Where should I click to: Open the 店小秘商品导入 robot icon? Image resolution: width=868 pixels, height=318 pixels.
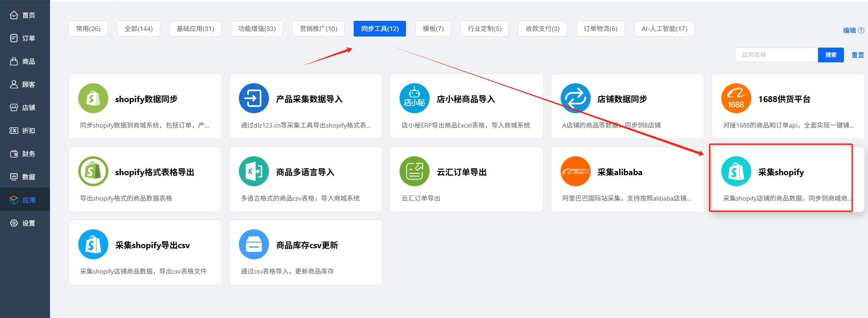point(414,98)
